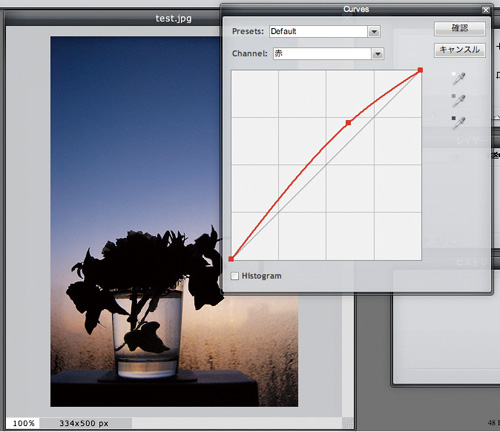Click the test.jpg window title bar

tap(112, 18)
